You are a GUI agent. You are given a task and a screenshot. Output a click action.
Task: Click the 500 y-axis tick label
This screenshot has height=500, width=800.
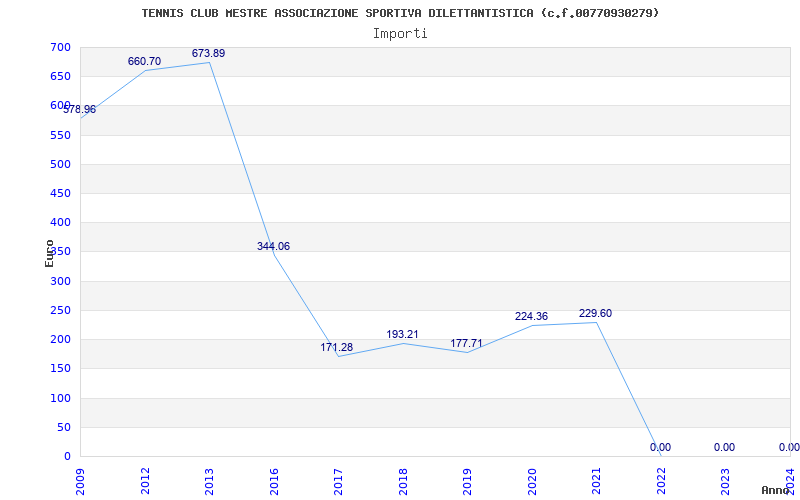[x=60, y=164]
